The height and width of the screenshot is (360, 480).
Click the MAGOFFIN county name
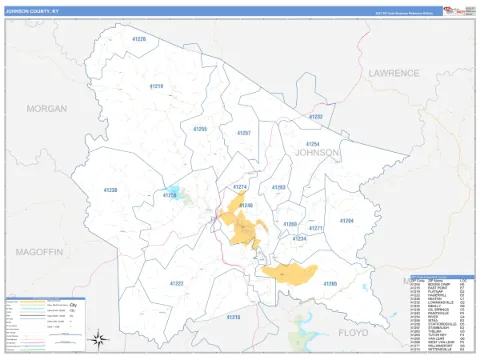pyautogui.click(x=39, y=252)
